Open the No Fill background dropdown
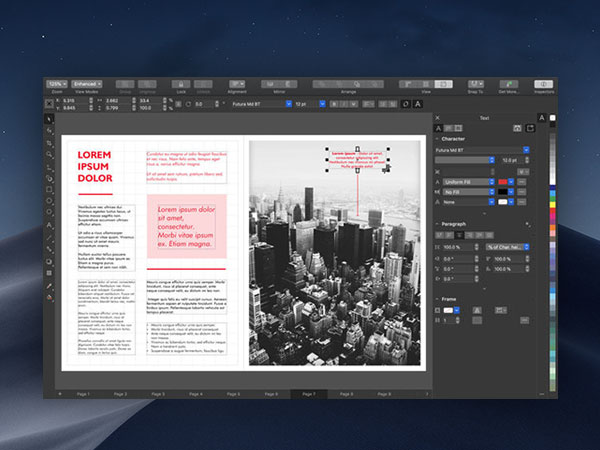Viewport: 600px width, 450px height. click(x=469, y=192)
